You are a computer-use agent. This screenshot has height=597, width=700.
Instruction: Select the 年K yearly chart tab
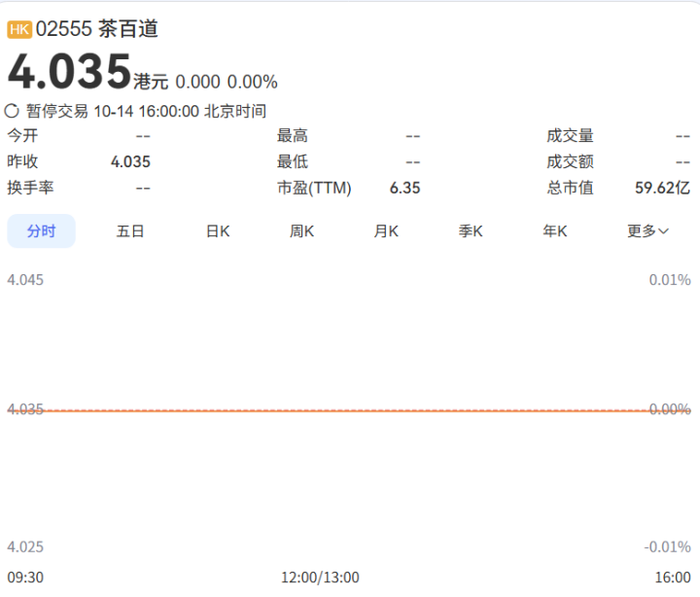(x=555, y=231)
